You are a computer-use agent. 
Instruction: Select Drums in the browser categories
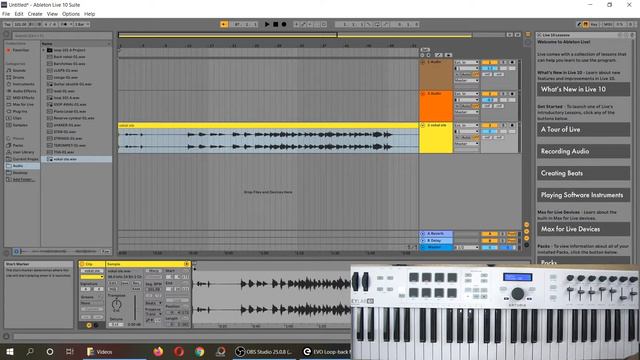[18, 77]
